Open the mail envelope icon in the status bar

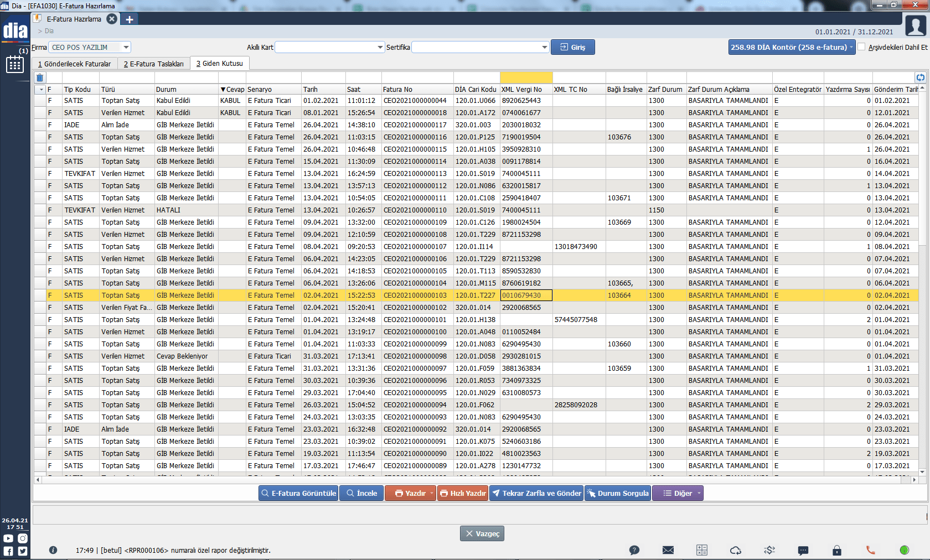[x=668, y=550]
